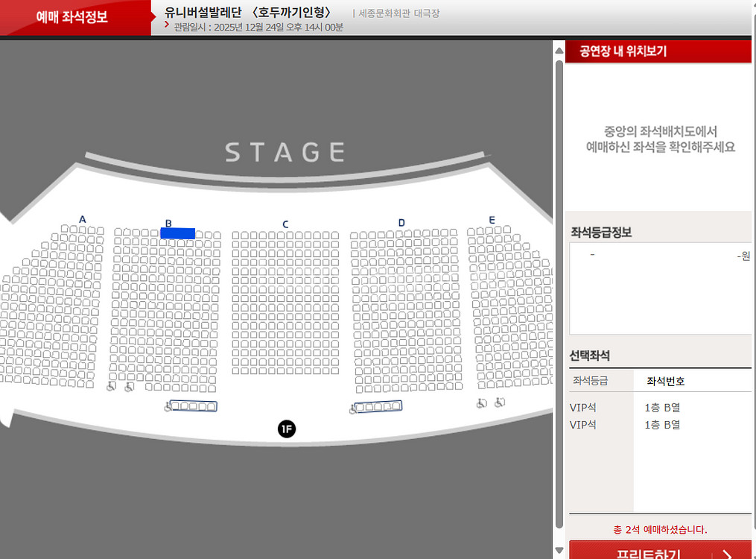This screenshot has width=756, height=559.
Task: Select section E label on seat map
Action: pyautogui.click(x=492, y=220)
